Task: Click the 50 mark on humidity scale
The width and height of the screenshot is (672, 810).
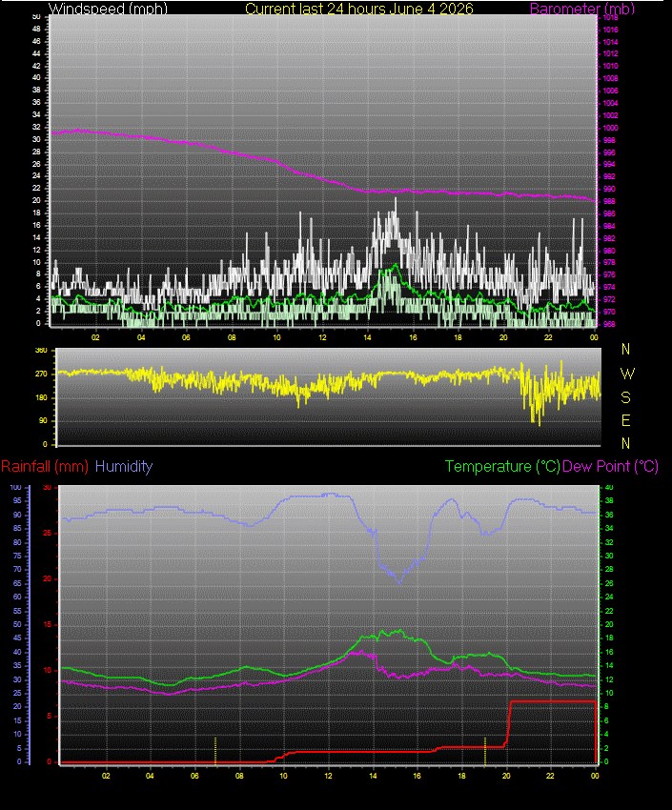Action: 17,624
